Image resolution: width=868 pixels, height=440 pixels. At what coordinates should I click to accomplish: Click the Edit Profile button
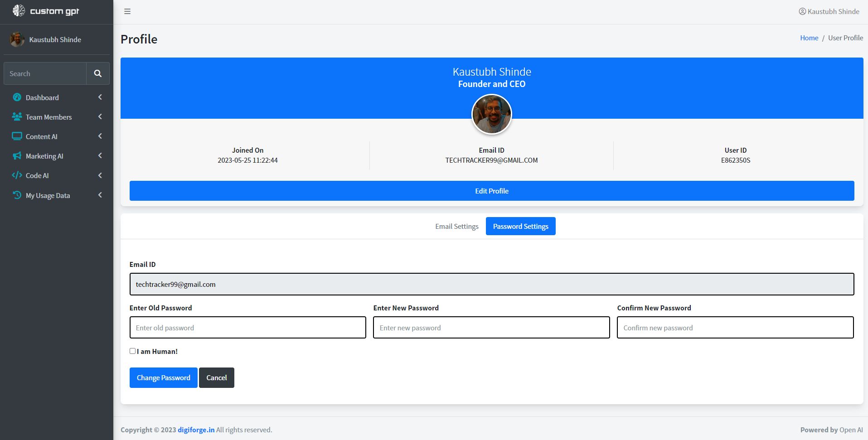click(492, 191)
